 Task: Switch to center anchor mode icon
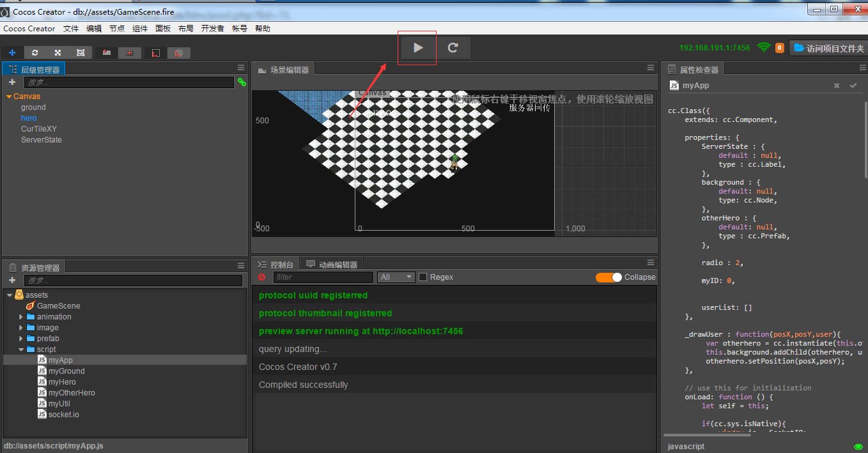(x=130, y=53)
